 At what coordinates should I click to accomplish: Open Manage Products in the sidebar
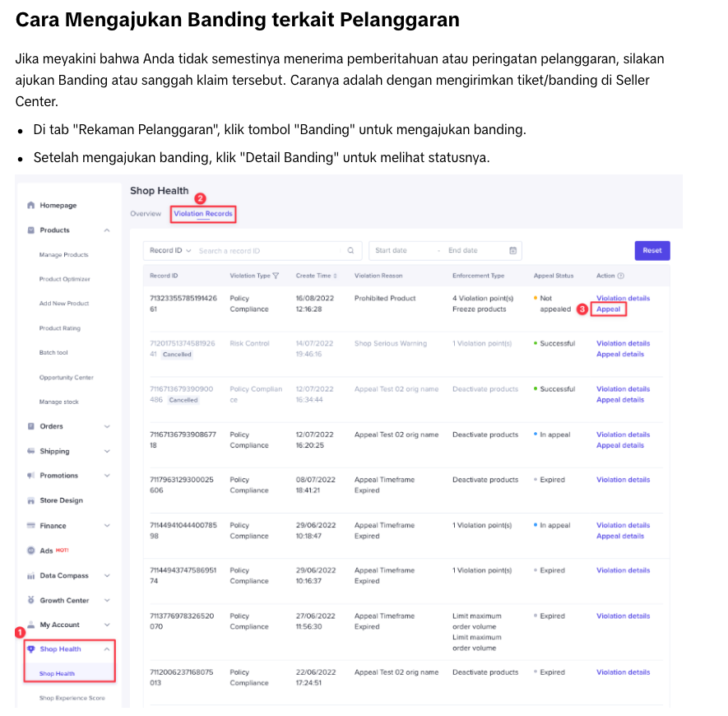click(x=63, y=255)
